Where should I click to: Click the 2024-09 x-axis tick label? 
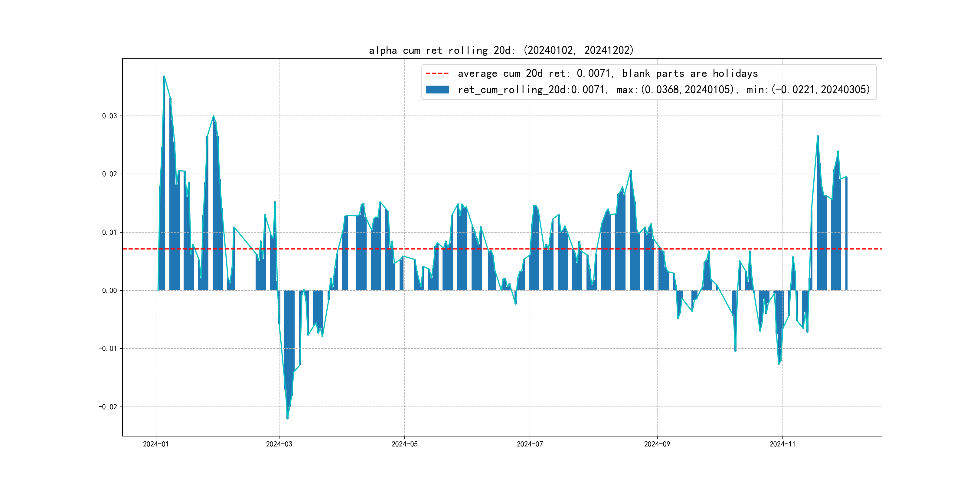click(x=657, y=444)
